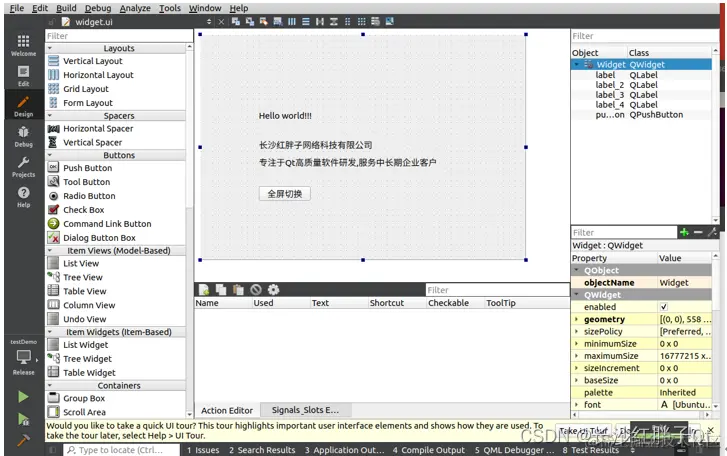The height and width of the screenshot is (456, 727).
Task: Open the Tools menu
Action: (170, 8)
